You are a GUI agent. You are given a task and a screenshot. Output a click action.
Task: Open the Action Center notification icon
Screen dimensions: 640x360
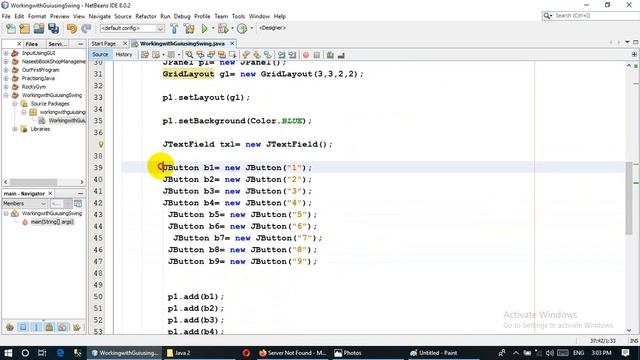625,353
